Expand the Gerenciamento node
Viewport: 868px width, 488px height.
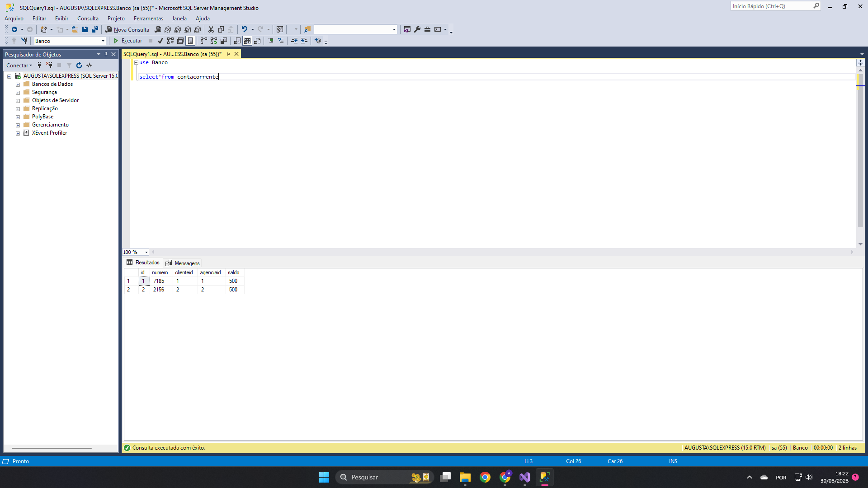pos(18,125)
